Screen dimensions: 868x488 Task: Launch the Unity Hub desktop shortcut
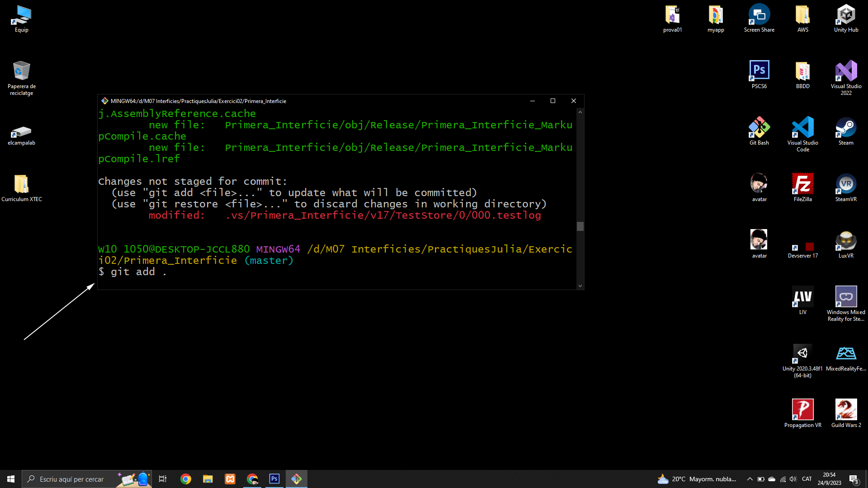pyautogui.click(x=846, y=15)
